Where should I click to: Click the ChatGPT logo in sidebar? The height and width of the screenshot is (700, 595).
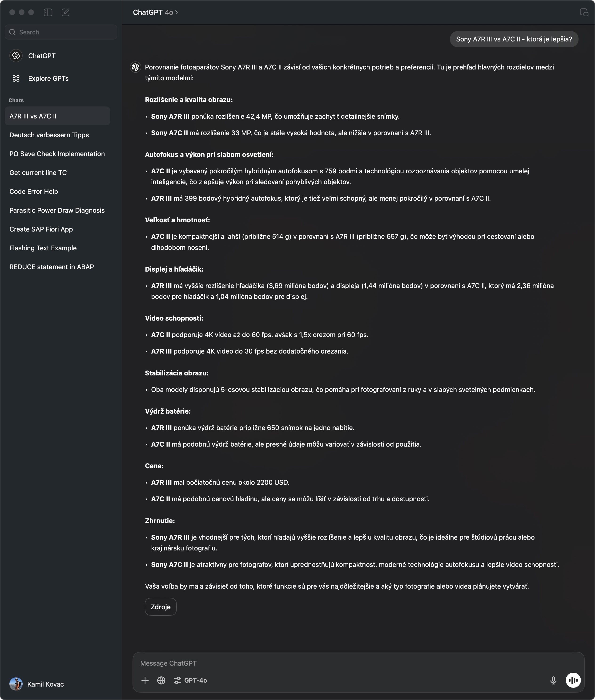tap(16, 56)
